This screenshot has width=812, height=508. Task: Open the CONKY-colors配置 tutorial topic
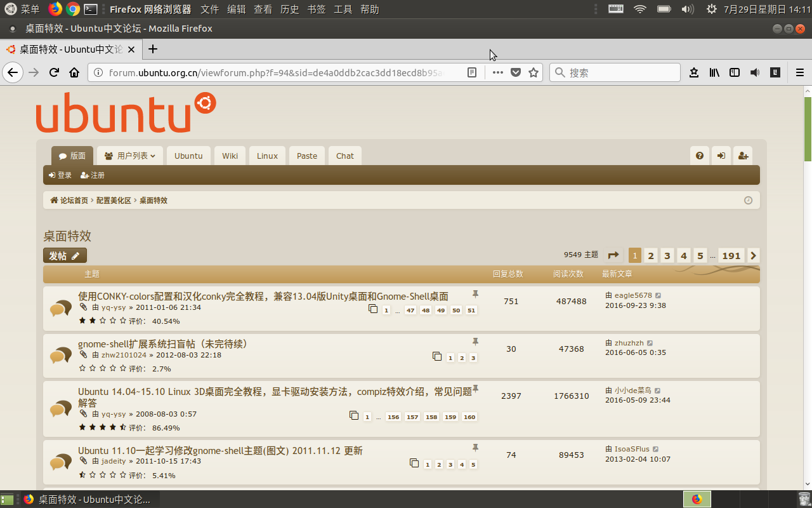tap(263, 296)
